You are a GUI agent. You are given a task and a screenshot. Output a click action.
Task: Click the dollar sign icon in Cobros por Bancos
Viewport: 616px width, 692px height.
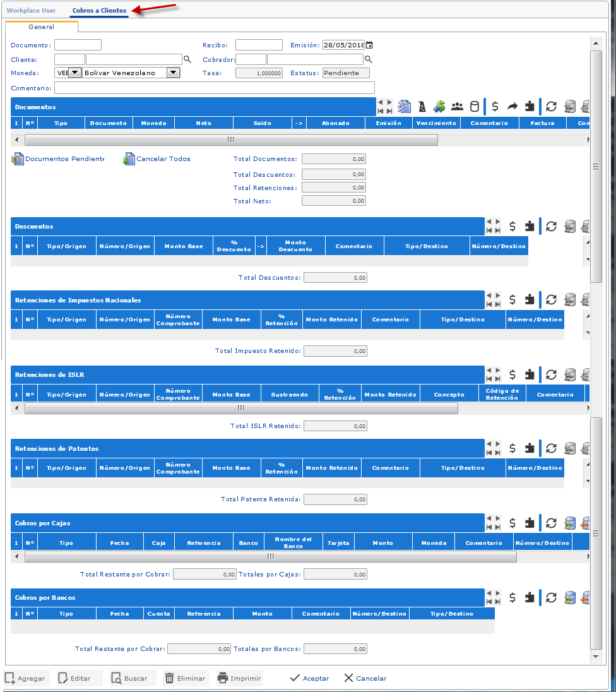512,597
